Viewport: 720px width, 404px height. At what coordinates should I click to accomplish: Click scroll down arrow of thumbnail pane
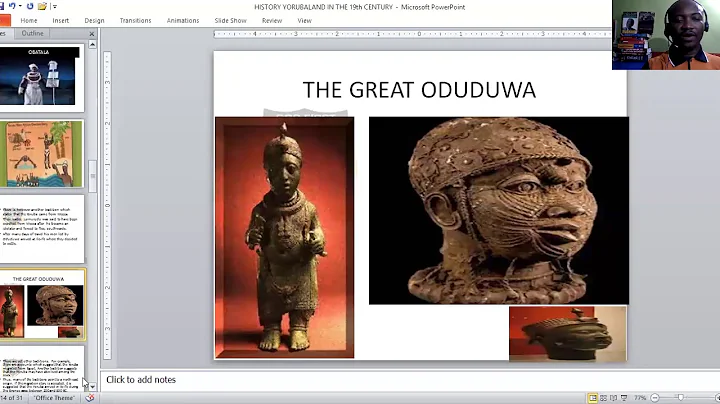tap(92, 387)
